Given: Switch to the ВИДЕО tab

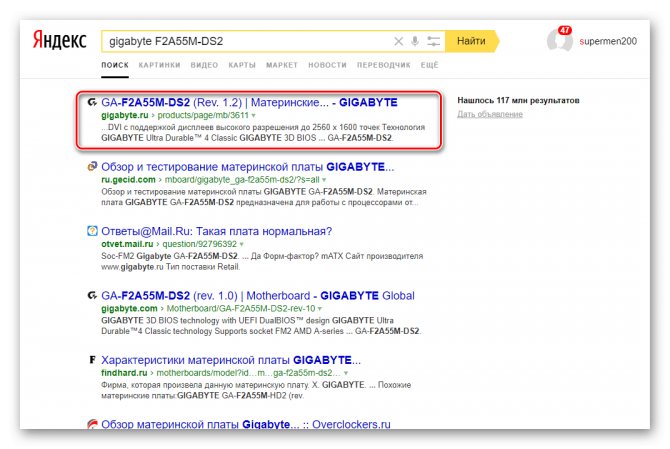Looking at the screenshot, I should click(x=204, y=65).
